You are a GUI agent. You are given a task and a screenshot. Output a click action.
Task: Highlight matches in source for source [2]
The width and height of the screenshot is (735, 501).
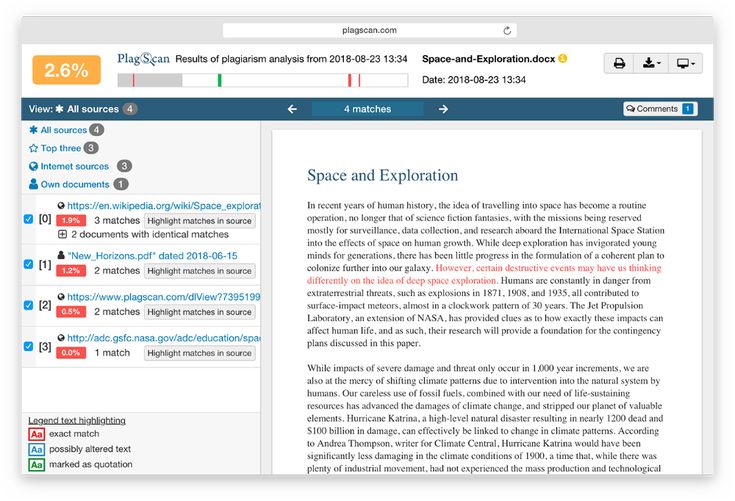[200, 312]
